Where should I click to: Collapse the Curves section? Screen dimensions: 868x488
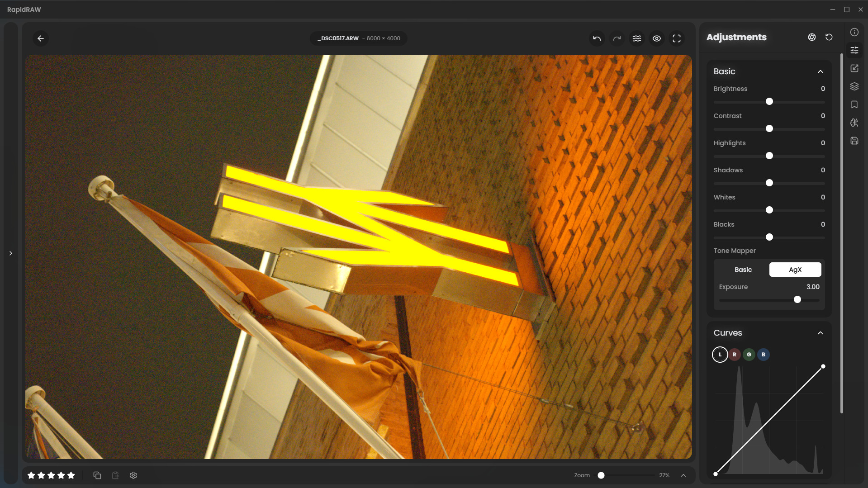pyautogui.click(x=820, y=333)
